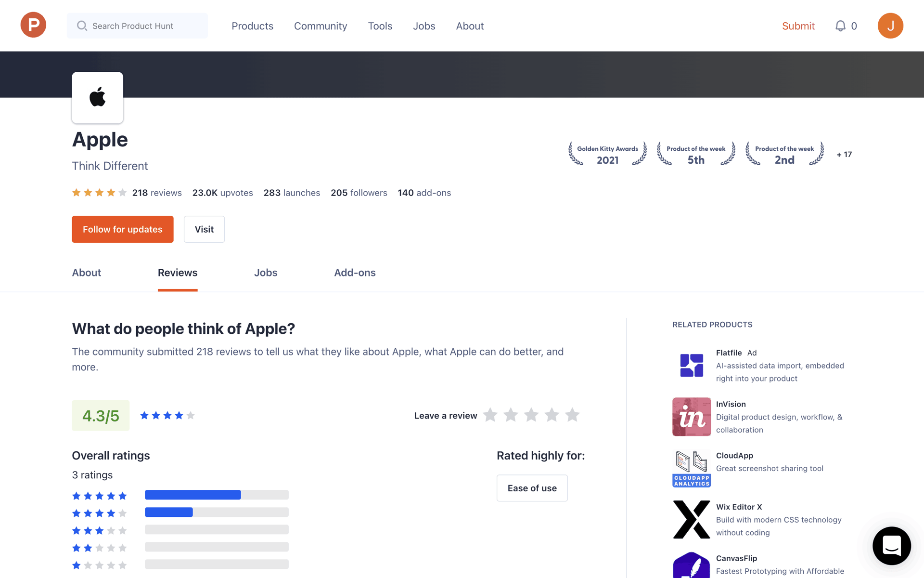Click the Think Different tagline
The height and width of the screenshot is (578, 924).
tap(110, 166)
